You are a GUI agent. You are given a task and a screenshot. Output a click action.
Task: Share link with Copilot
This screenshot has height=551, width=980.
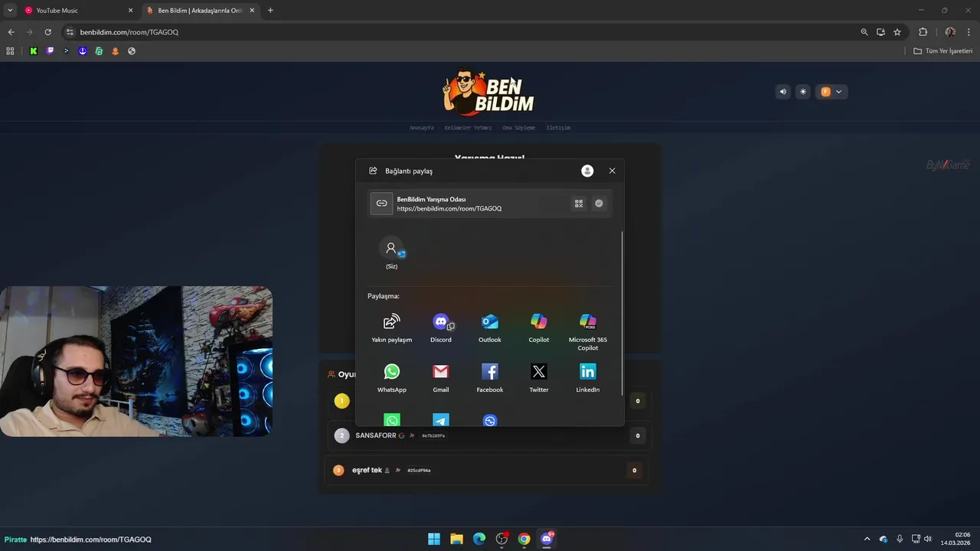[539, 328]
